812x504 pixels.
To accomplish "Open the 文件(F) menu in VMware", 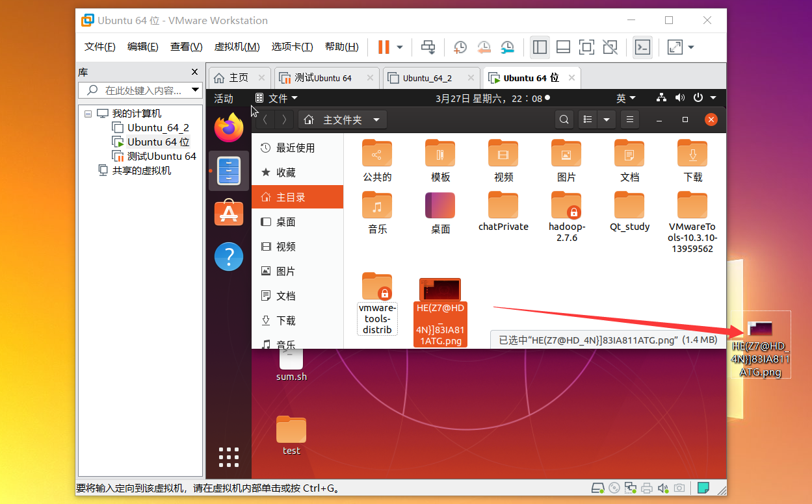I will (x=100, y=47).
